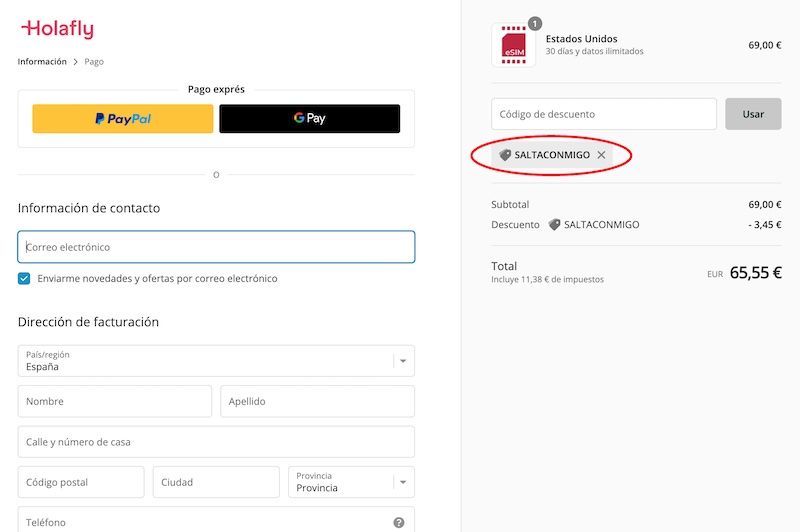Click the Pago exprés heading
Viewport: 800px width, 532px height.
[216, 89]
